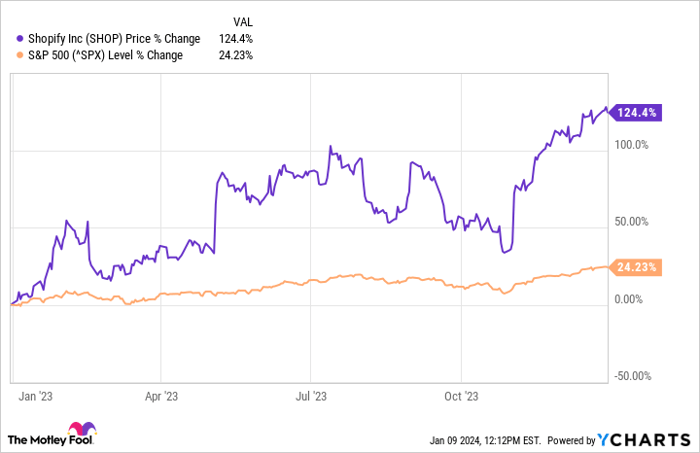Image resolution: width=700 pixels, height=453 pixels.
Task: Click The Motley Fool wordmark text
Action: (50, 440)
